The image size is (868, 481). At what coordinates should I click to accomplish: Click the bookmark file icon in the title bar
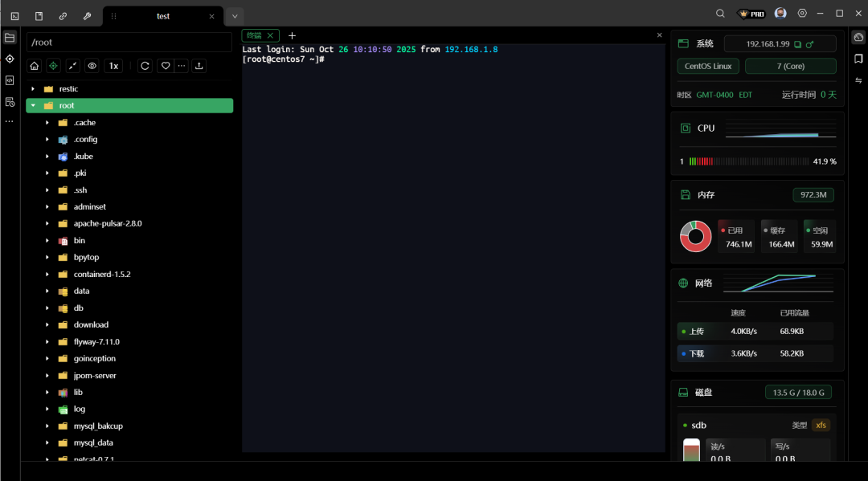point(39,16)
